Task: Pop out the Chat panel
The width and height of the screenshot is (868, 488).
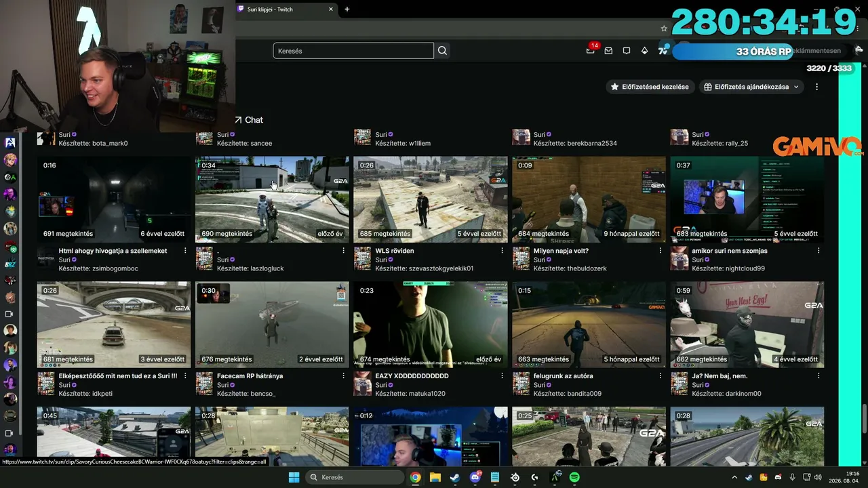Action: click(x=249, y=120)
